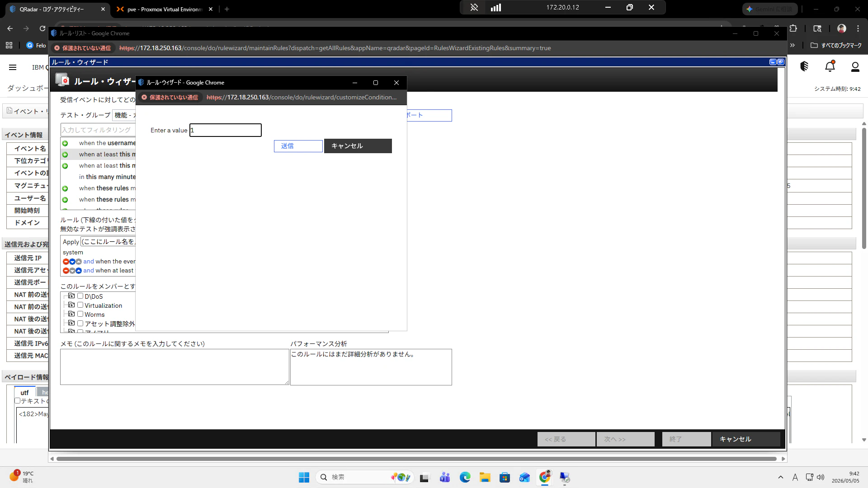Show hidden system tray icons
Image resolution: width=868 pixels, height=488 pixels.
pos(781,477)
